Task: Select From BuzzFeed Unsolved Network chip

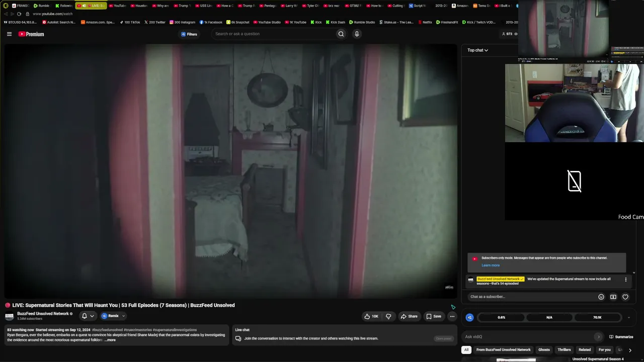Action: (503, 350)
